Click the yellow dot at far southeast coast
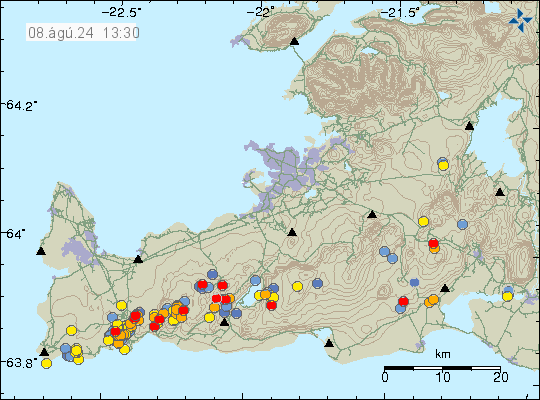 tap(507, 296)
